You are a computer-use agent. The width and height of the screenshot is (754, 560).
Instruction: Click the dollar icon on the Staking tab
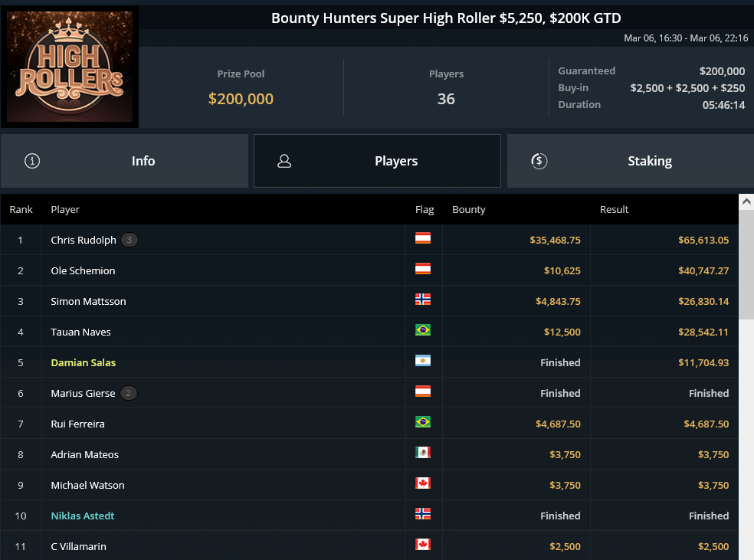(539, 161)
